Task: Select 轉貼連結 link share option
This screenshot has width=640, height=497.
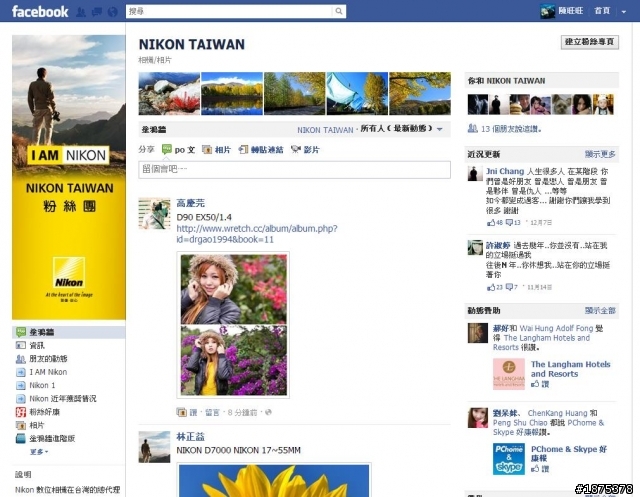Action: 261,150
